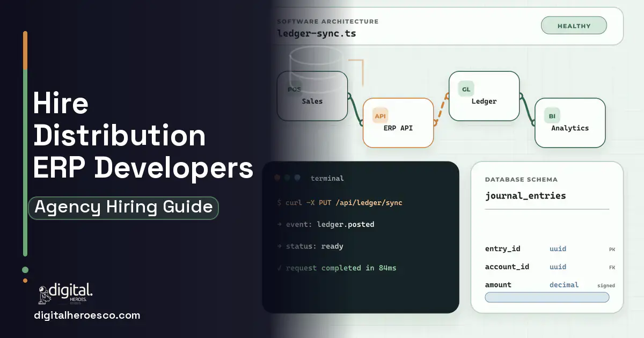Click the signed marker
This screenshot has height=338, width=644.
[606, 285]
